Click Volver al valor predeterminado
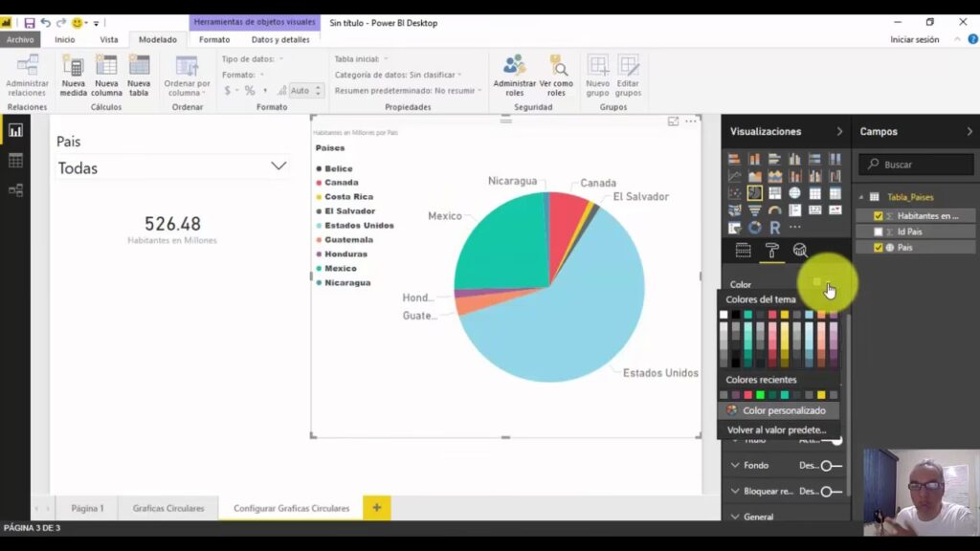Image resolution: width=980 pixels, height=551 pixels. coord(776,430)
